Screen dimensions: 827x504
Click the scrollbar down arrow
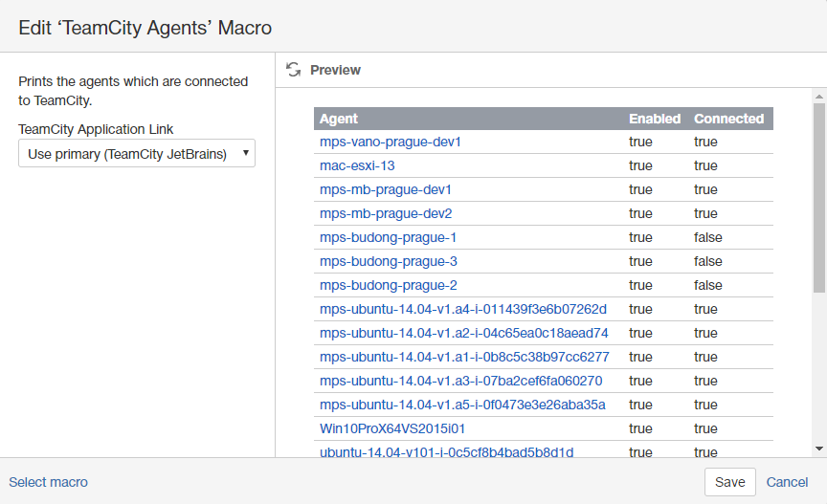[x=818, y=448]
